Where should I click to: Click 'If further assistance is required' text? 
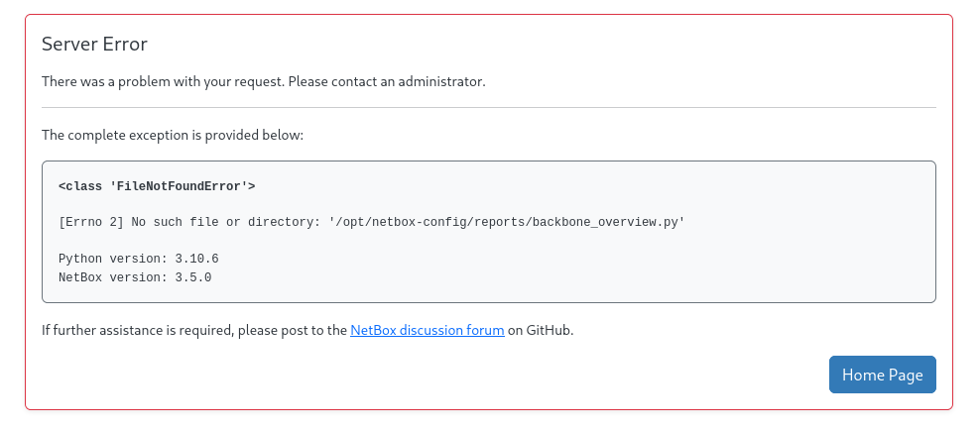coord(307,330)
